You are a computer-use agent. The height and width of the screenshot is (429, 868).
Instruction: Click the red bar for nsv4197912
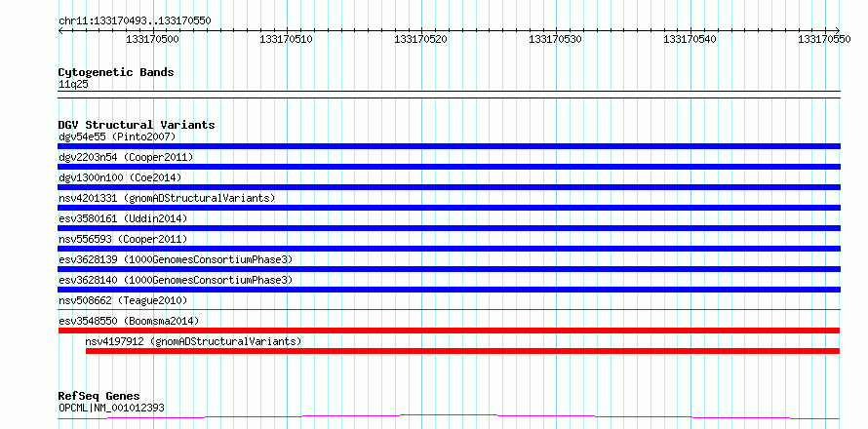click(463, 351)
